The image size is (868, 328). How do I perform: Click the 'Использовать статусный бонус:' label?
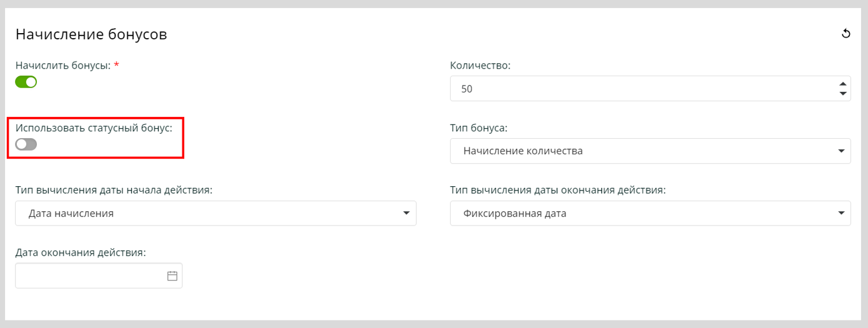point(94,127)
